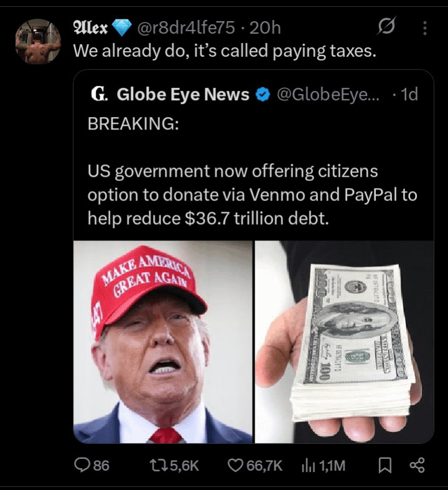Click the blue diamond emoji beside Alex

coord(121,28)
